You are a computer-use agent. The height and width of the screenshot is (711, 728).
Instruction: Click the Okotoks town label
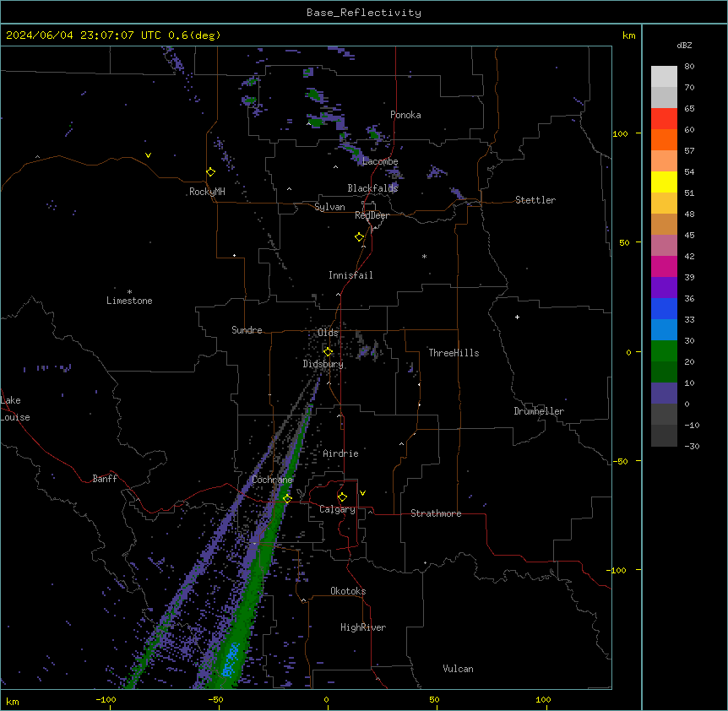[x=348, y=591]
